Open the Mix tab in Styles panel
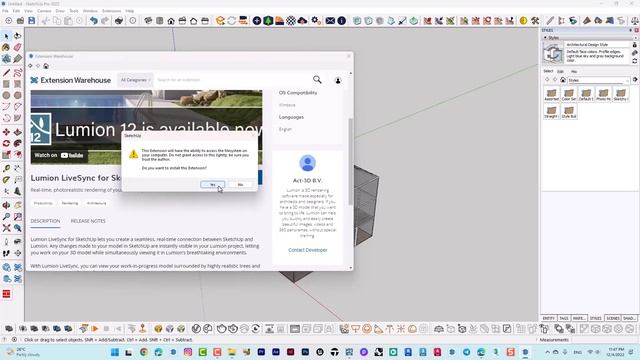The image size is (640, 360). pos(574,71)
